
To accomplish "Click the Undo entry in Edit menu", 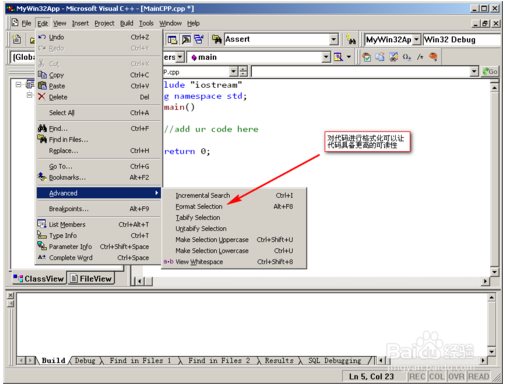I will click(x=99, y=37).
